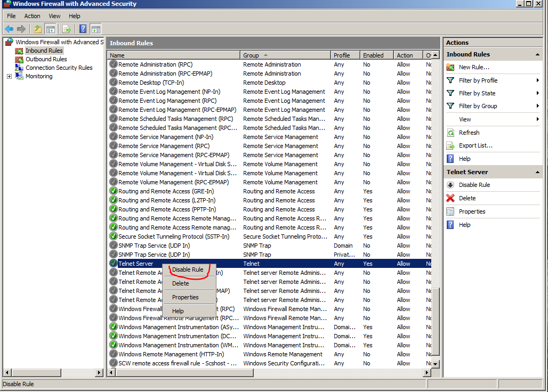Screen dimensions: 548x392
Task: Collapse the Inbound Rules actions section
Action: [537, 54]
